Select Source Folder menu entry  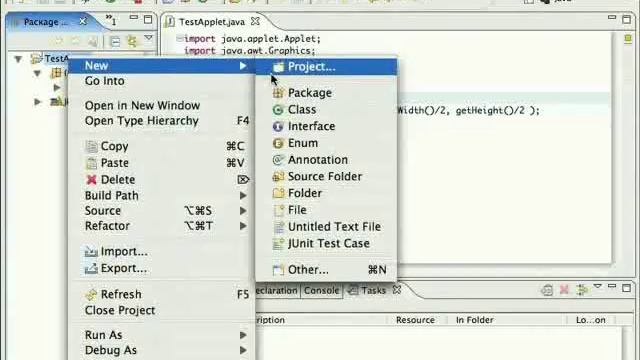[x=326, y=176]
